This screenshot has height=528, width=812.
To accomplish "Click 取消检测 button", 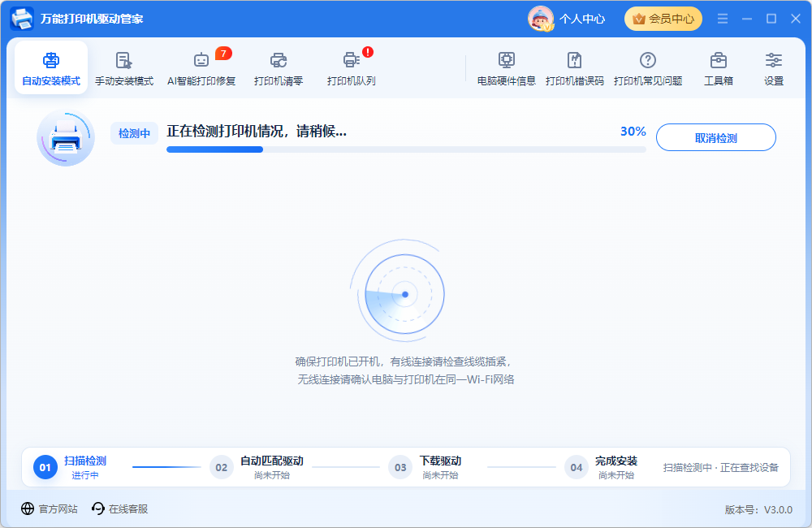I will point(715,137).
